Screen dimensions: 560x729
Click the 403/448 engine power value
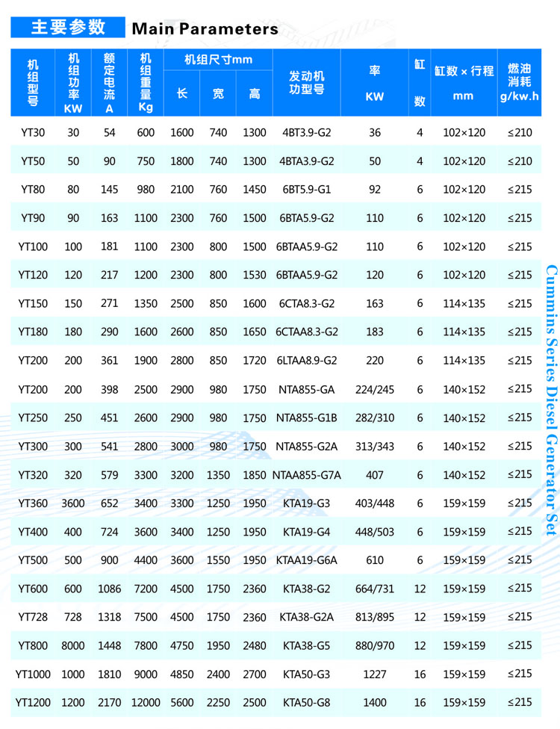pos(375,503)
